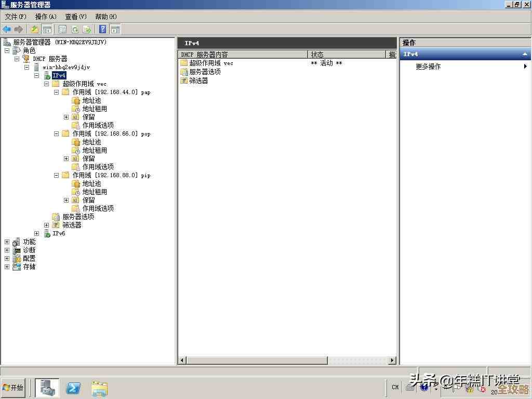The image size is (532, 399).
Task: Open PowerShell from the taskbar
Action: coord(73,388)
